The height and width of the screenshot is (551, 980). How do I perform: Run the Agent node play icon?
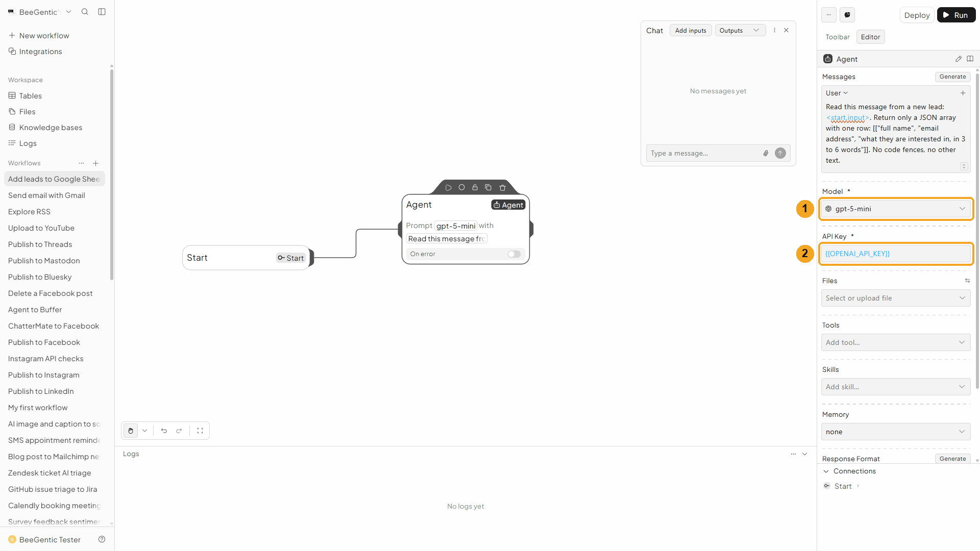pos(448,188)
